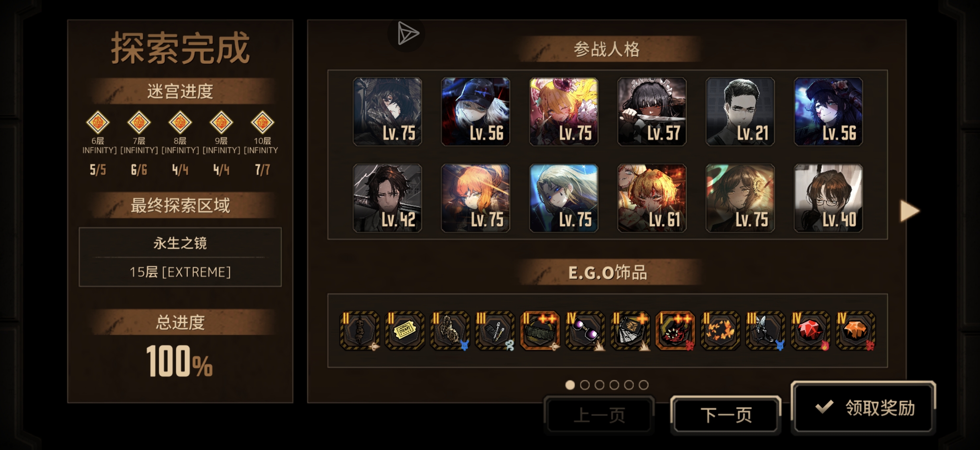Select the cards E.G.O gift
980x450 pixels.
point(630,330)
